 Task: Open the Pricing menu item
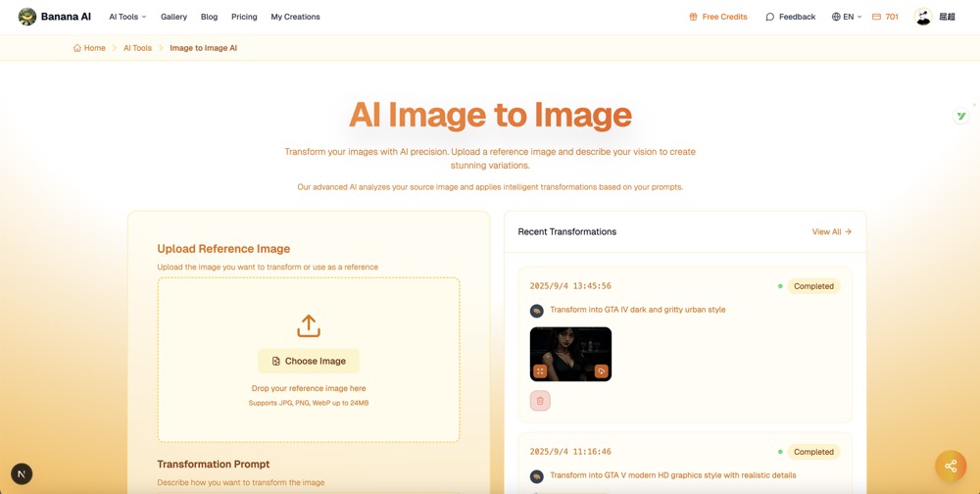click(244, 17)
